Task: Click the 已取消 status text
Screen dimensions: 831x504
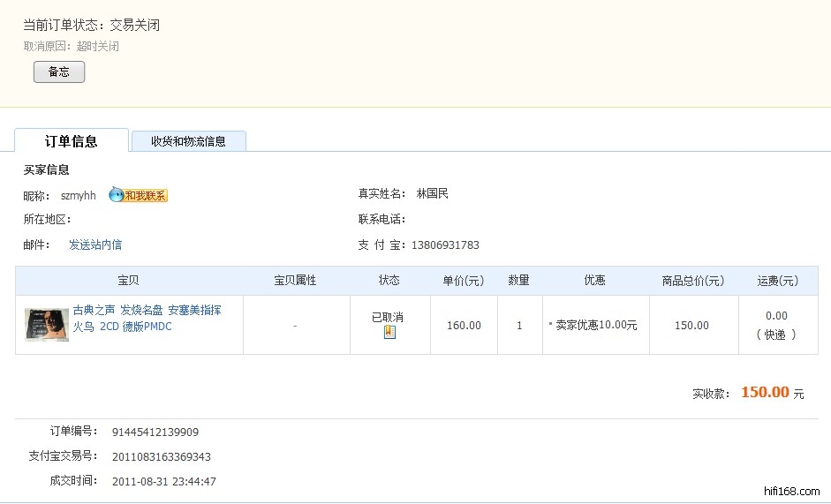Action: coord(388,317)
